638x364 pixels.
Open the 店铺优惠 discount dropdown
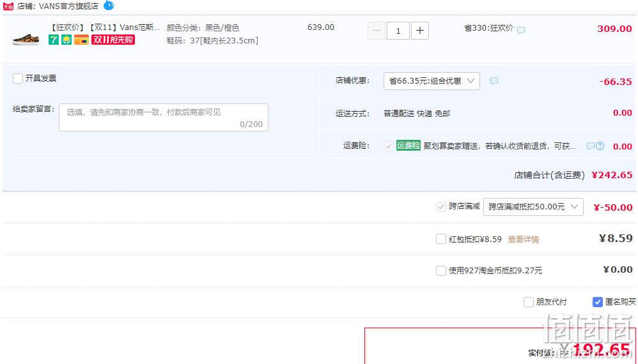[432, 81]
